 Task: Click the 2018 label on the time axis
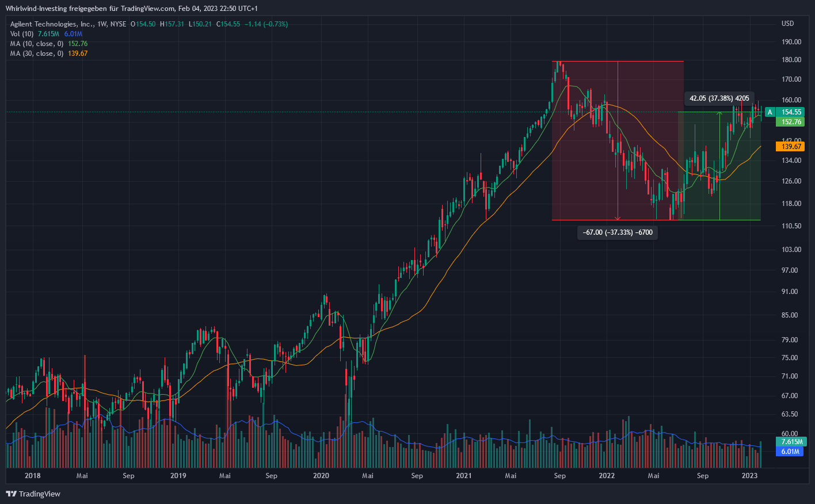tap(33, 476)
